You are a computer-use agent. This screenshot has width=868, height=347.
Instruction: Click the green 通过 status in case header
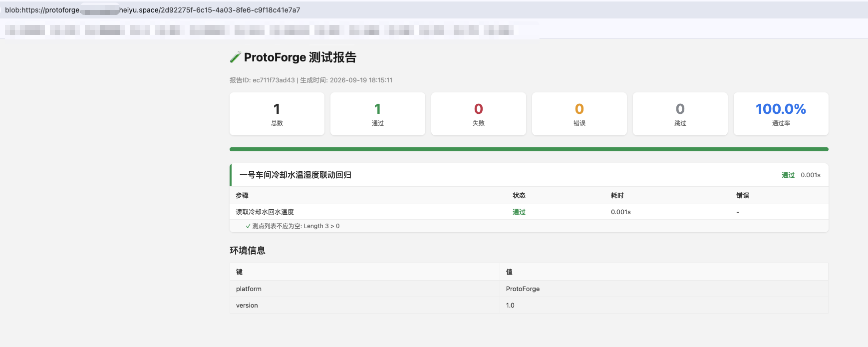click(788, 175)
